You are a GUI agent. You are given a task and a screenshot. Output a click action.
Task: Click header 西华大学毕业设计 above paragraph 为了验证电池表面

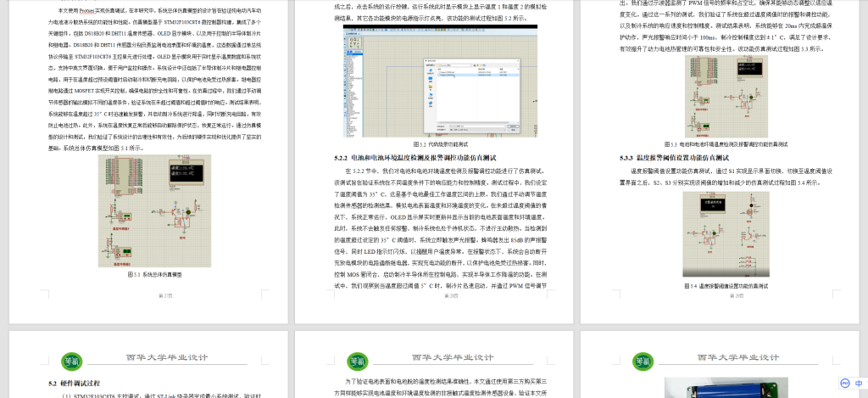[453, 357]
